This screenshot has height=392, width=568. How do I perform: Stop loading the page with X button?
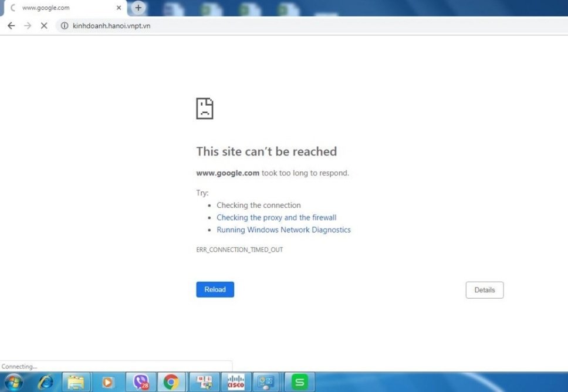(43, 26)
